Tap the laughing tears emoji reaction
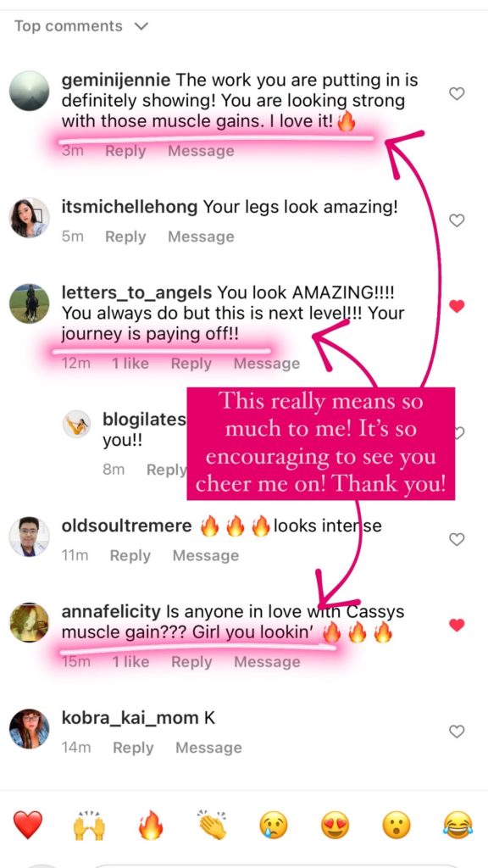The image size is (488, 868). coord(458,826)
